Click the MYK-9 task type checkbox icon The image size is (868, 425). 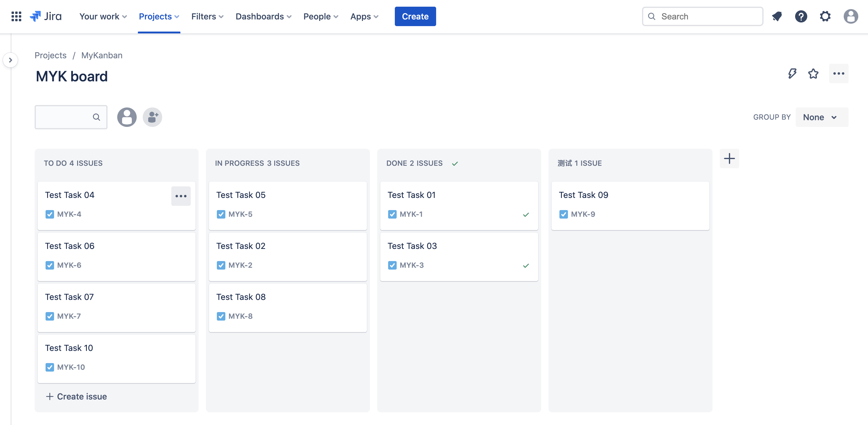pyautogui.click(x=563, y=214)
